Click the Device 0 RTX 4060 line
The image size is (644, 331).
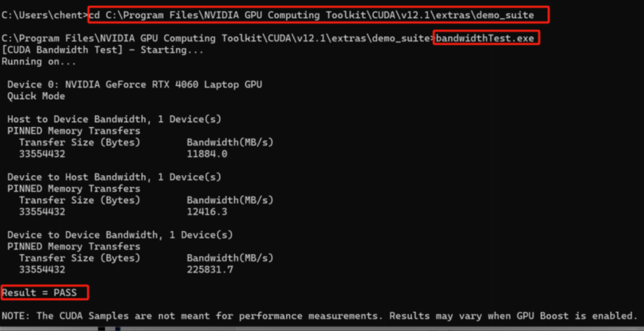[135, 84]
